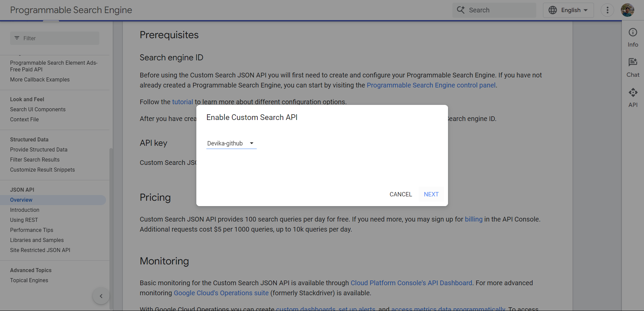Focus the header Search field
The width and height of the screenshot is (644, 311).
click(x=494, y=10)
